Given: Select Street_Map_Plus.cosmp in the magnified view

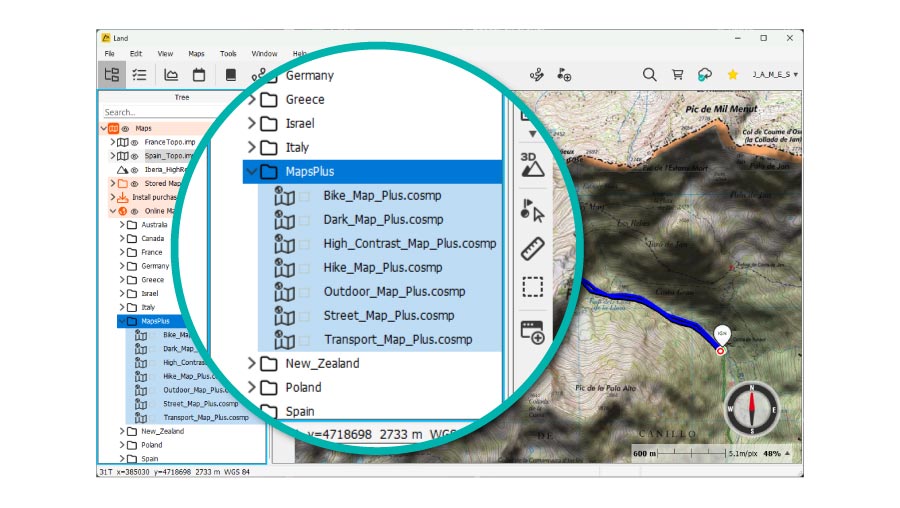Looking at the screenshot, I should (x=389, y=316).
